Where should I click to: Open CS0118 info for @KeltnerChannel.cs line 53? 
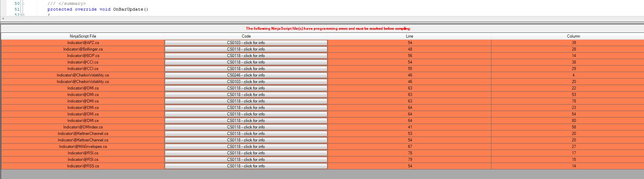click(x=246, y=134)
